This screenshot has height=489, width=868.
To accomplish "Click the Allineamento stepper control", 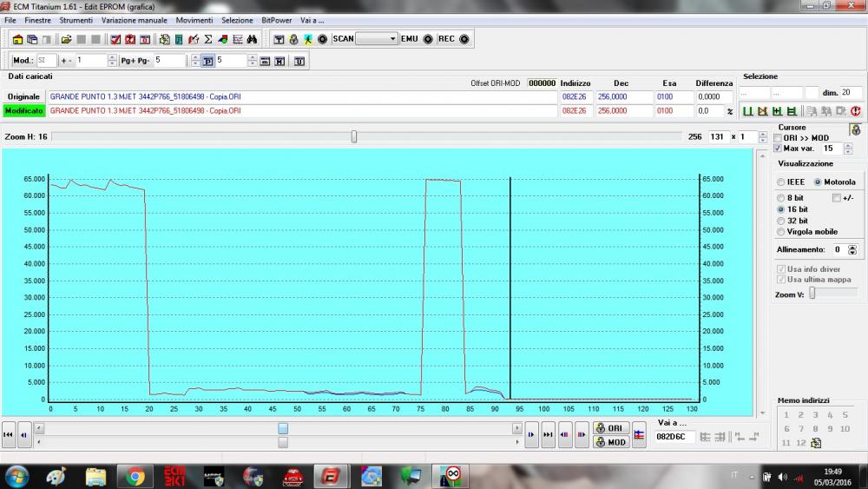I will pyautogui.click(x=852, y=250).
